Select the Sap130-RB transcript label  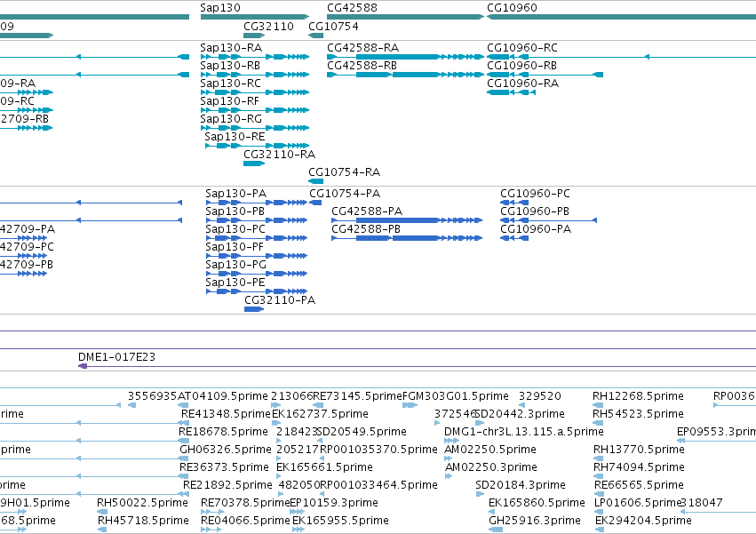coord(230,66)
